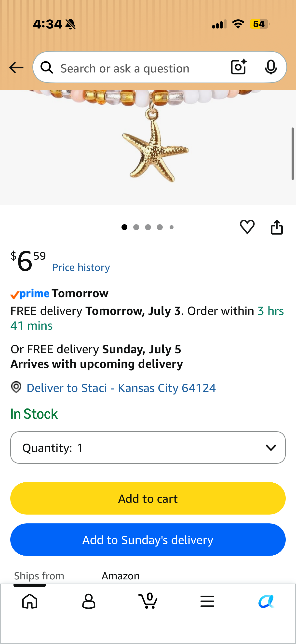The image size is (296, 644).
Task: Select the second image carousel dot
Action: pos(136,227)
